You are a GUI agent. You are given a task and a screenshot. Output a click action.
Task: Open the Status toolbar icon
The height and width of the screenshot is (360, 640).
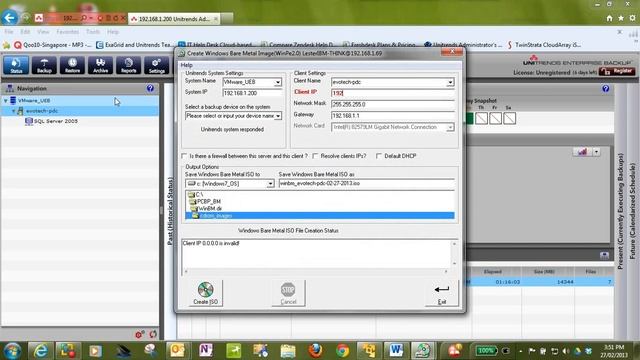[x=16, y=65]
